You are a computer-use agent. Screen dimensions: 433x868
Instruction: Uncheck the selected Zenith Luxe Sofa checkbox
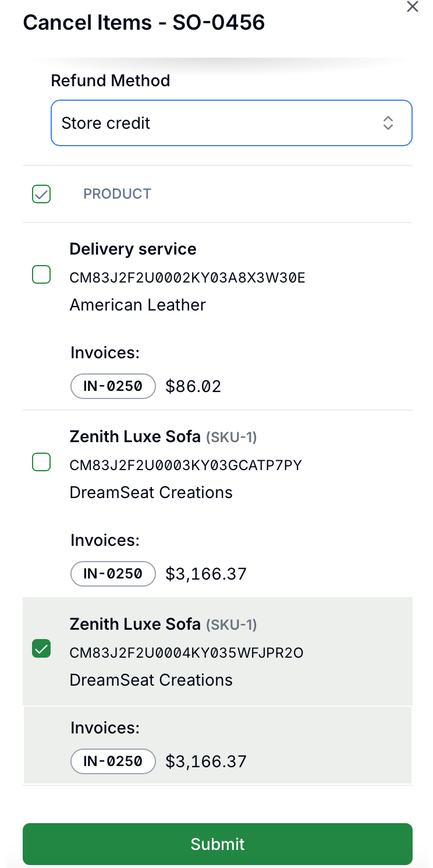click(41, 648)
